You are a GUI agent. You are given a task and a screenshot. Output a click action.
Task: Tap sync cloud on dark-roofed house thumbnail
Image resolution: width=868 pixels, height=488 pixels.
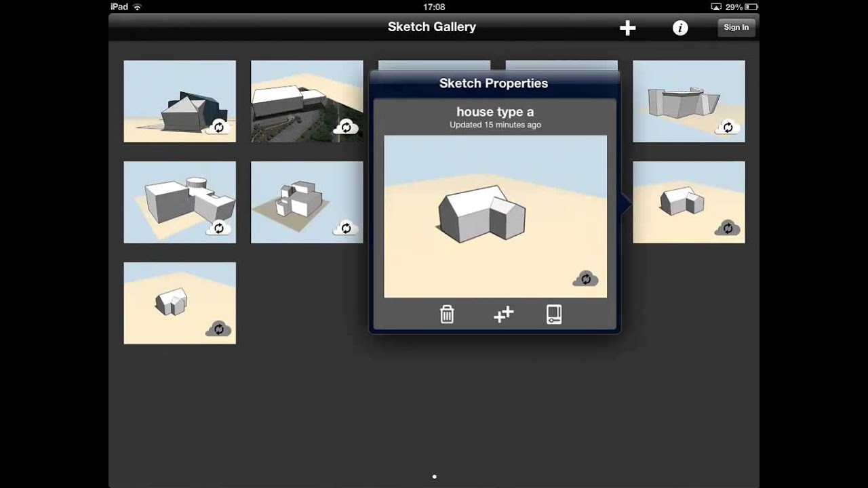[x=218, y=127]
